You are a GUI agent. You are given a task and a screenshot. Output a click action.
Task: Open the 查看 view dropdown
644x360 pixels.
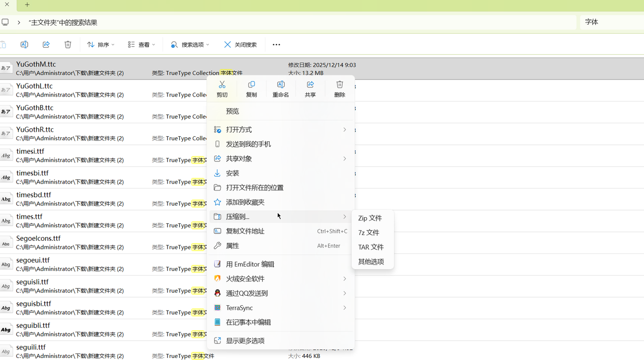[x=141, y=44]
